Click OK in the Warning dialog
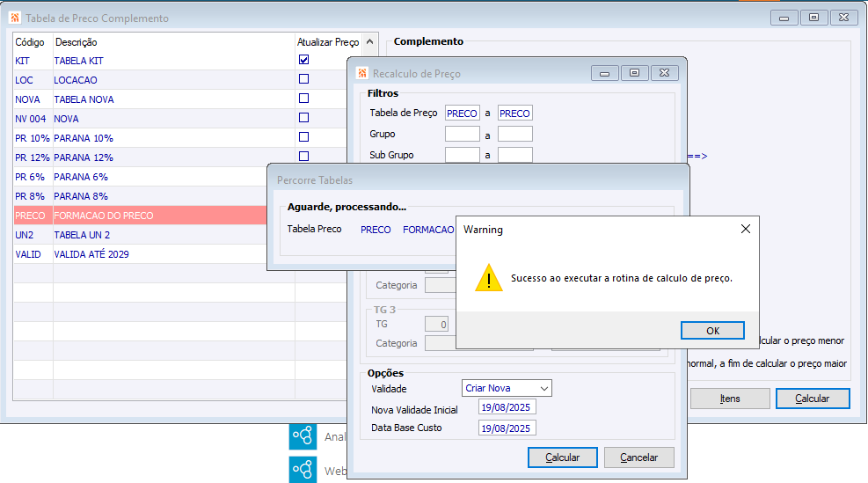This screenshot has width=868, height=483. tap(712, 331)
